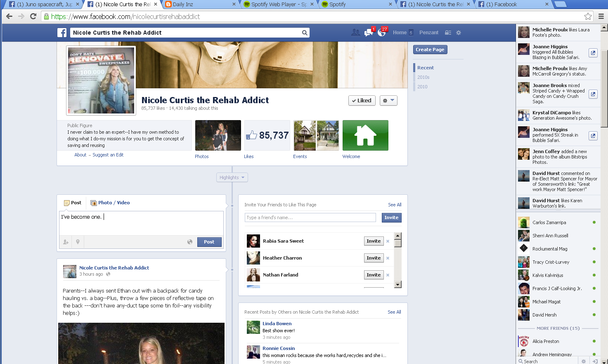
Task: Go to Recent in timeline navigation
Action: coord(426,68)
